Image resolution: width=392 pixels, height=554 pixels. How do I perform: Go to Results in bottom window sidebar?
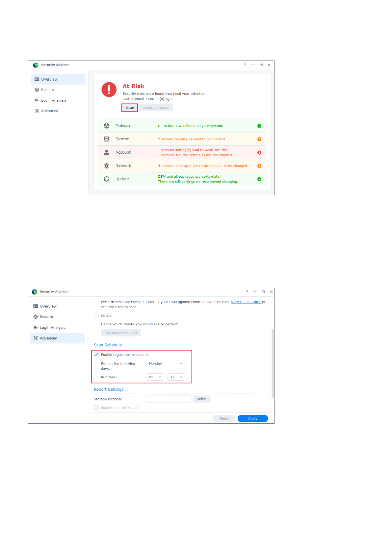pyautogui.click(x=46, y=317)
